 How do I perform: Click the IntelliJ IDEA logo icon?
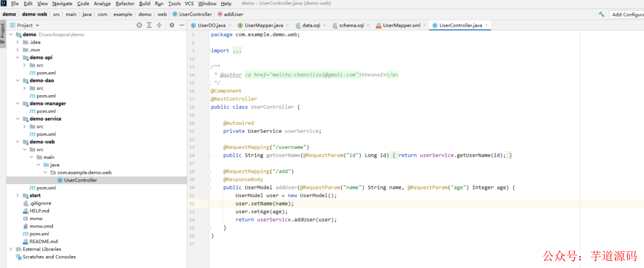[4, 4]
